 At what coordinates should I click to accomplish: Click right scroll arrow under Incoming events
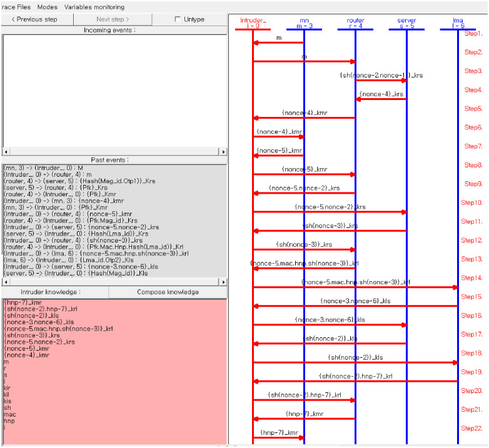point(223,152)
